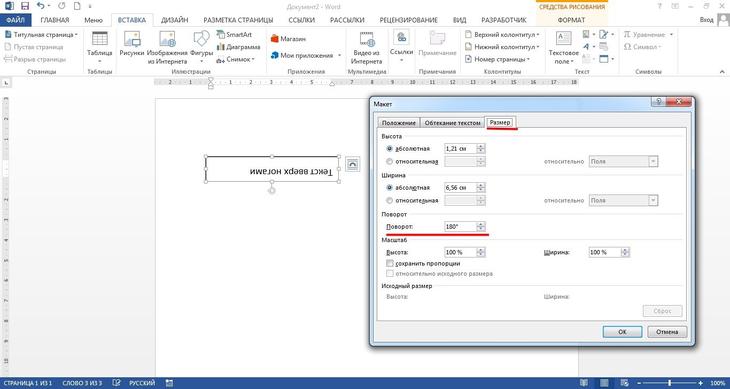Insert Видео из Интернета
Screen dimensions: 730x389
tap(366, 47)
